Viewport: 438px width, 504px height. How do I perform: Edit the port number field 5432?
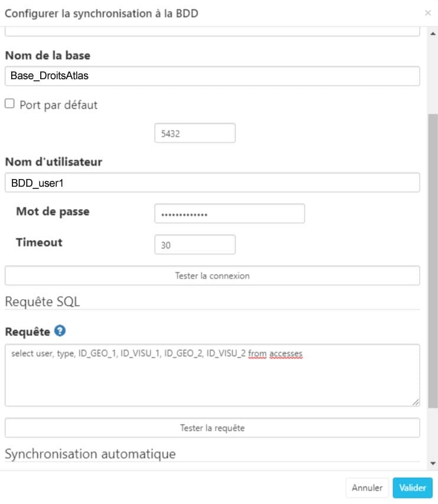coord(195,133)
